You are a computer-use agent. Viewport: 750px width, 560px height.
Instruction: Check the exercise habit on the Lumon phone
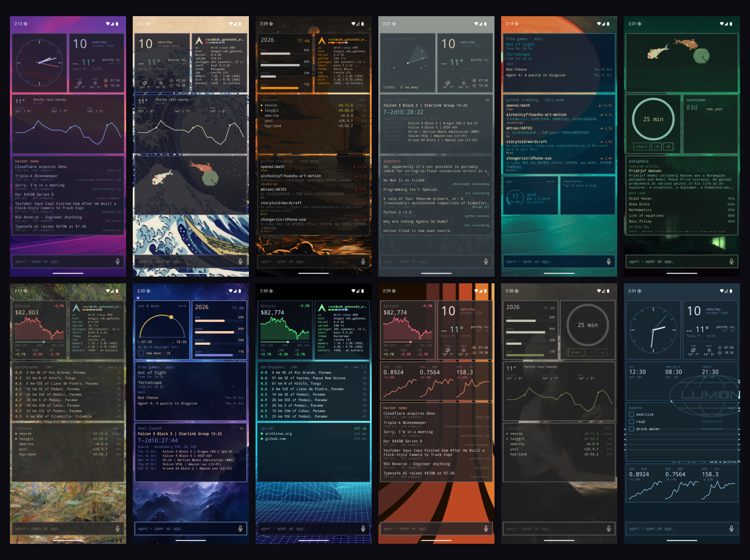click(631, 414)
